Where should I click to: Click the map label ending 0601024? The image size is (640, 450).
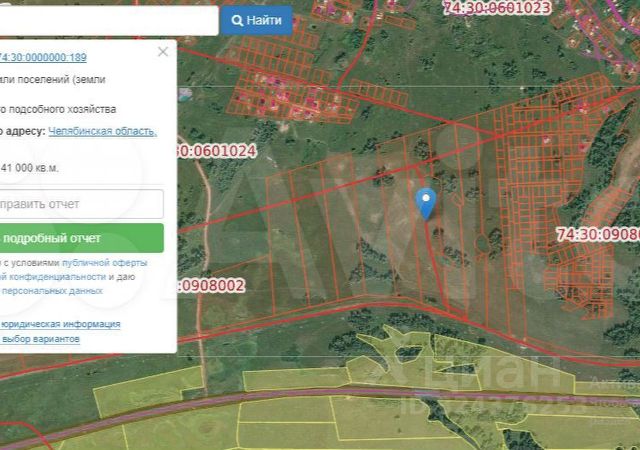[x=217, y=151]
